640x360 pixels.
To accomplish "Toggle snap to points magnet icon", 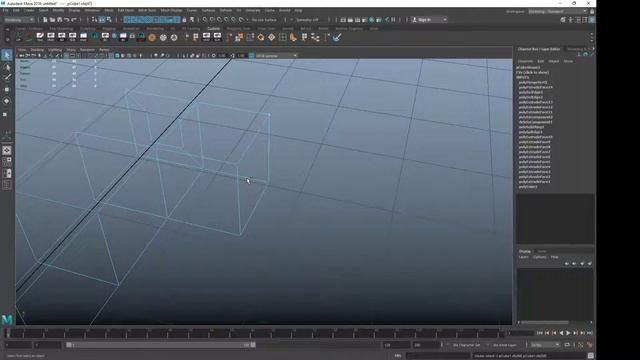I will coord(220,20).
